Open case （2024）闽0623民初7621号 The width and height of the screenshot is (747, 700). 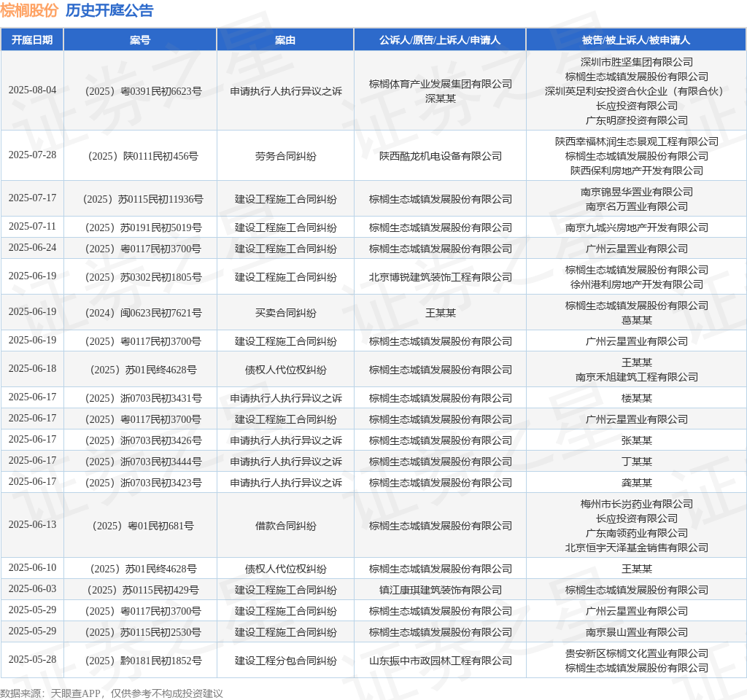pos(140,313)
